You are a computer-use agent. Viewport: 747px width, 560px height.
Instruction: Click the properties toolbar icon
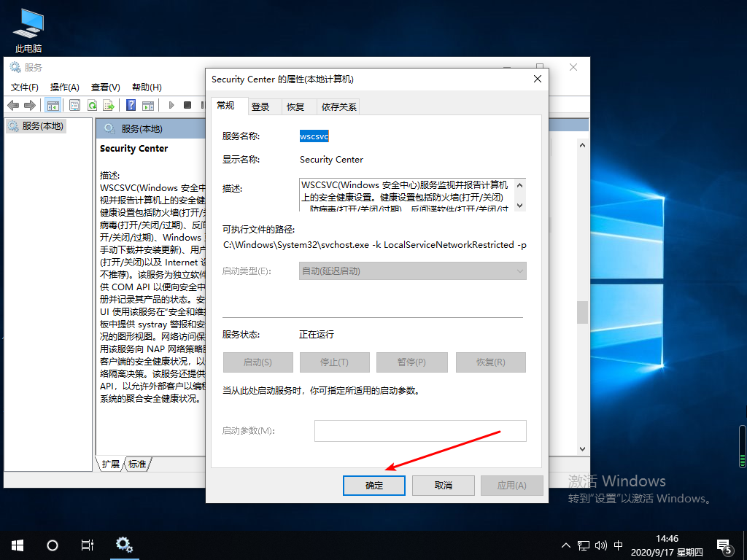coord(74,105)
